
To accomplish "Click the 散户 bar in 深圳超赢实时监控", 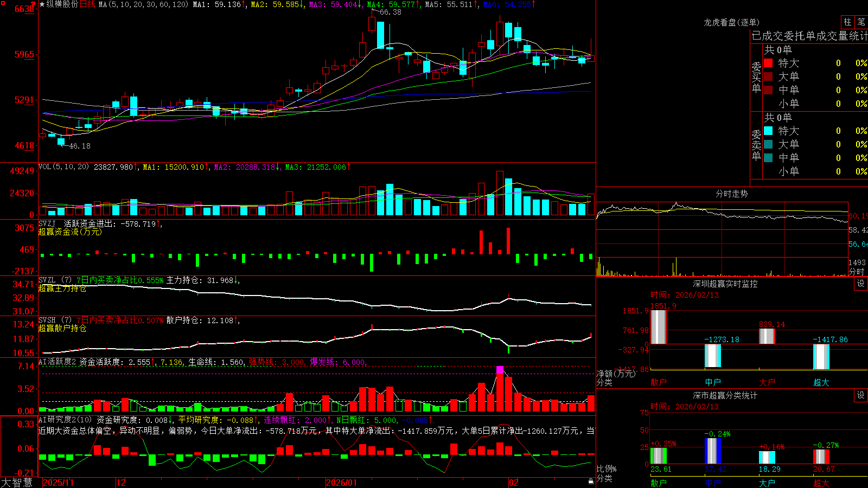I will (x=658, y=327).
